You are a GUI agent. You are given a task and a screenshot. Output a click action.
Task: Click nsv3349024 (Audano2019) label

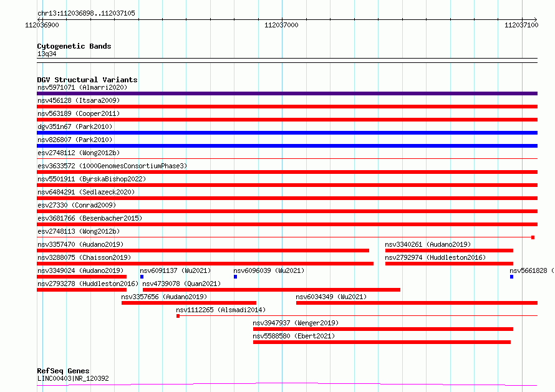point(80,270)
